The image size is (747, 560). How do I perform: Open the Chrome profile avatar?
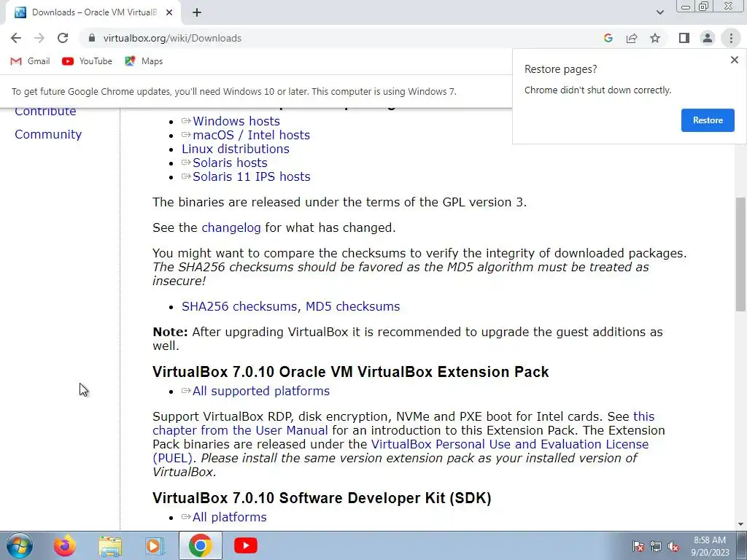point(708,38)
